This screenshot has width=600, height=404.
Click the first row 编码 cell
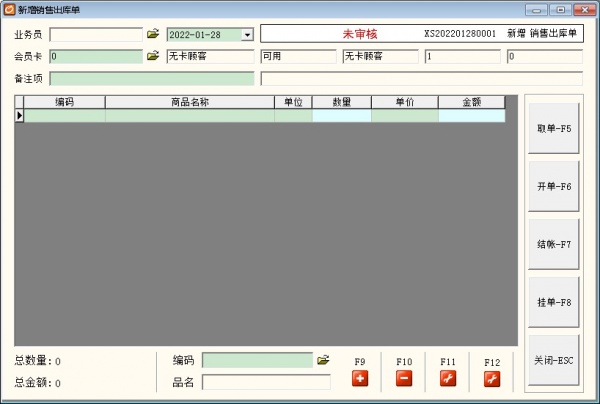tap(65, 116)
